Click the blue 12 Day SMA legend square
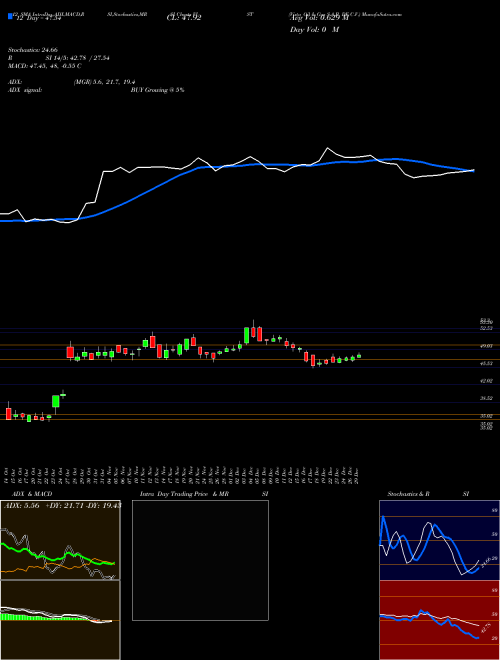 11,17
